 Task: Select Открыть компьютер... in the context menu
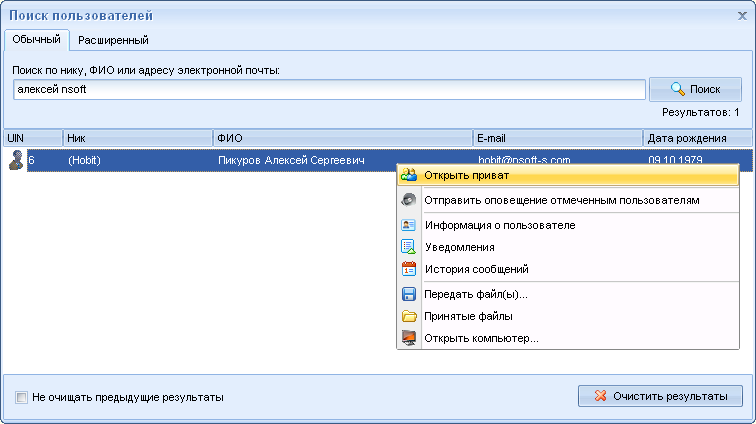point(481,338)
